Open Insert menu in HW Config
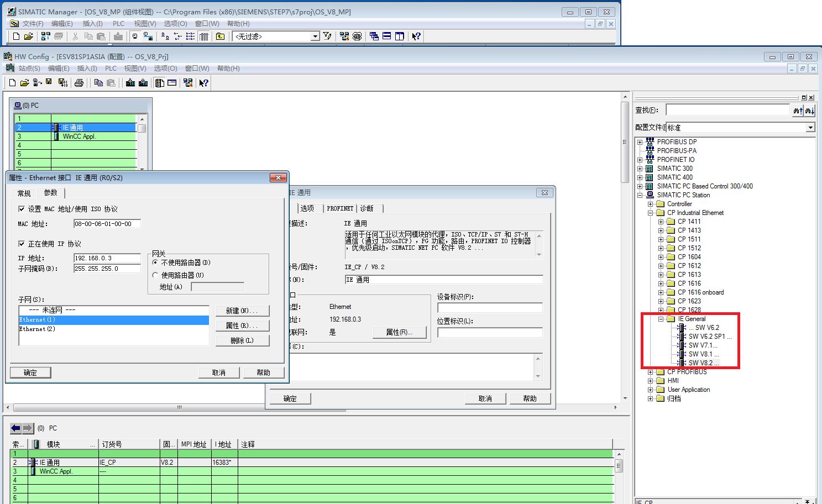The width and height of the screenshot is (822, 504). (87, 69)
